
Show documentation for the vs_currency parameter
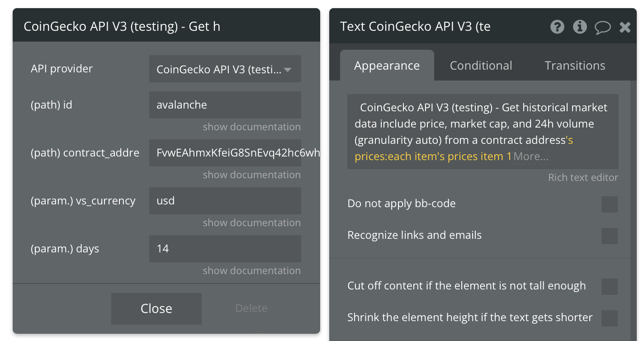click(251, 223)
